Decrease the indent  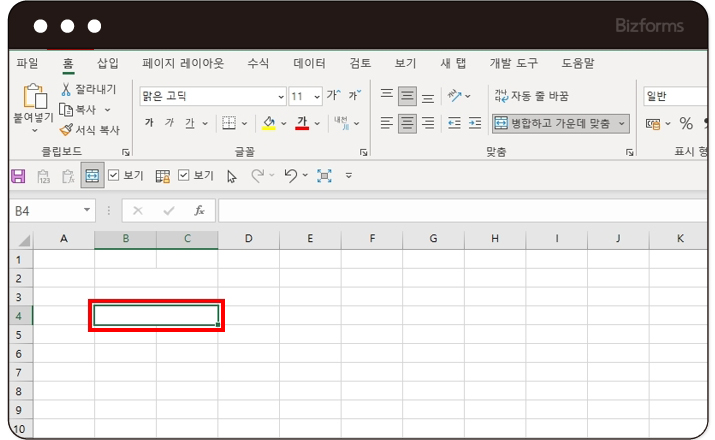454,123
